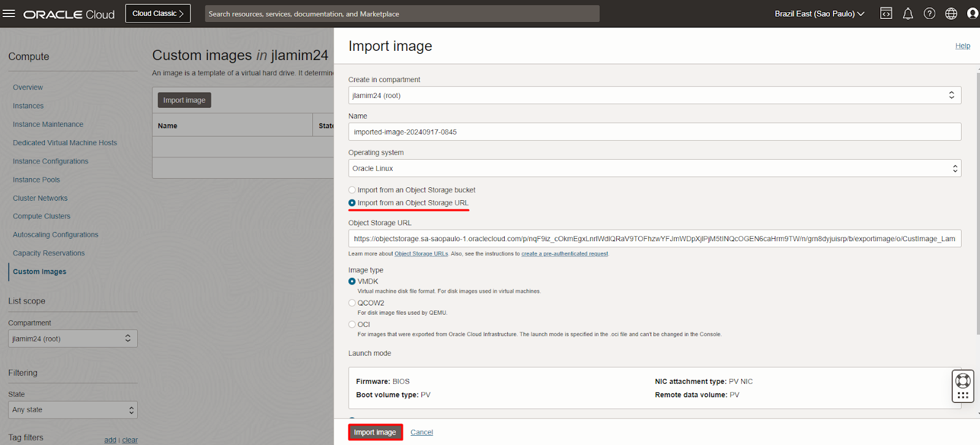Click the Oracle Cloud logo

point(69,14)
